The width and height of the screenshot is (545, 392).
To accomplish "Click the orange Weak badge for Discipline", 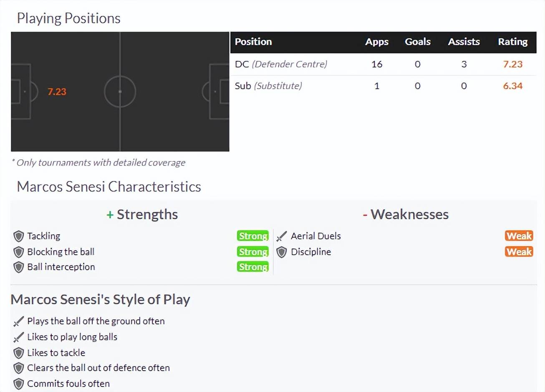I will [x=519, y=252].
